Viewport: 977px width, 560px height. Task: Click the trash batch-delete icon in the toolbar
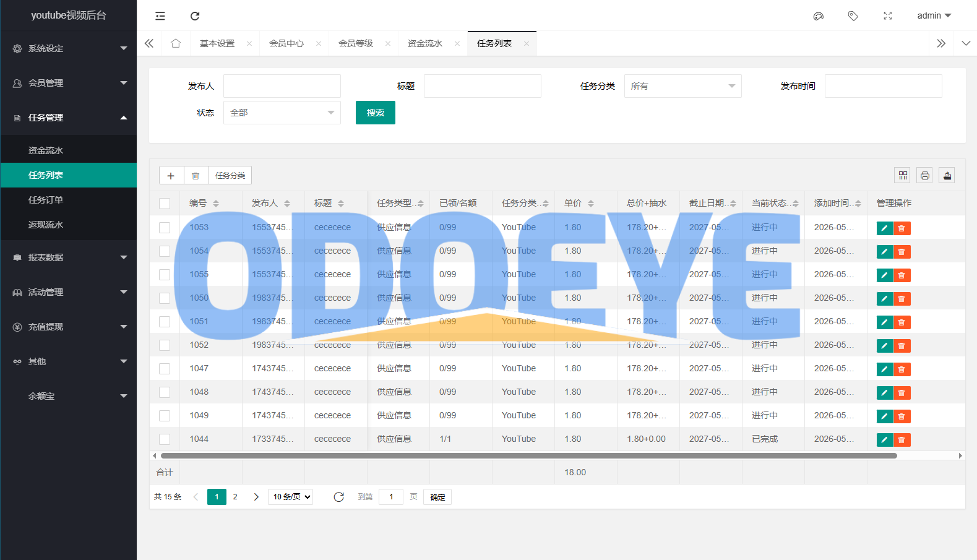coord(196,176)
